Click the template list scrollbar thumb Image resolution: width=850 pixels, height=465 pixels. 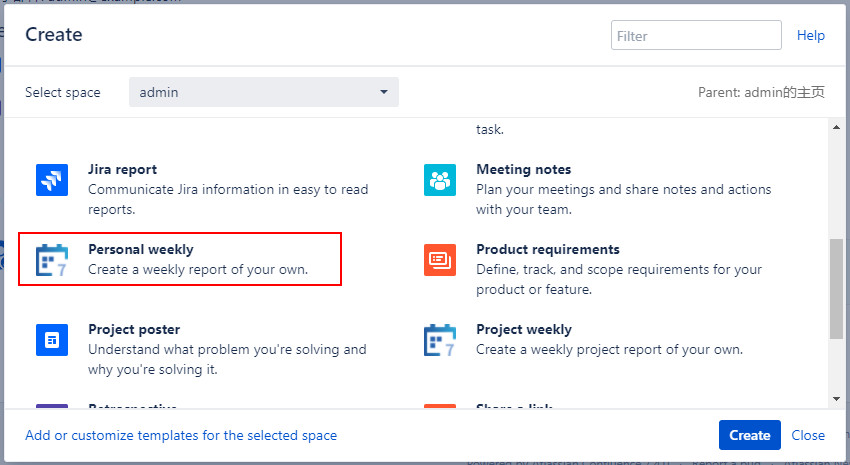click(x=836, y=290)
